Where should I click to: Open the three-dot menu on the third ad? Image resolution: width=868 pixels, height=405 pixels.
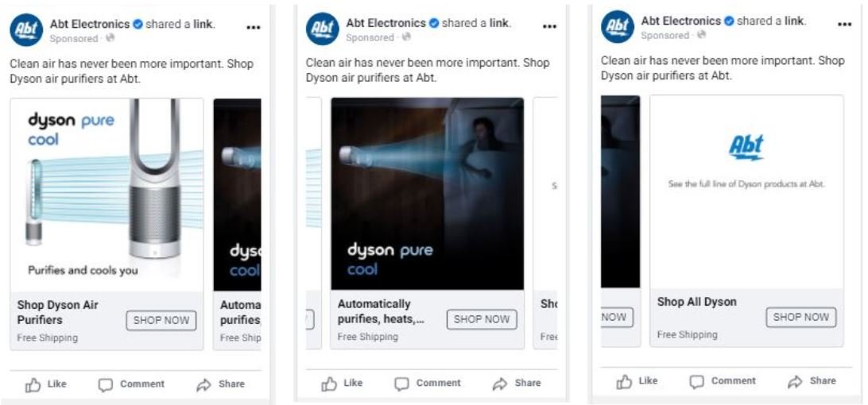tap(845, 25)
